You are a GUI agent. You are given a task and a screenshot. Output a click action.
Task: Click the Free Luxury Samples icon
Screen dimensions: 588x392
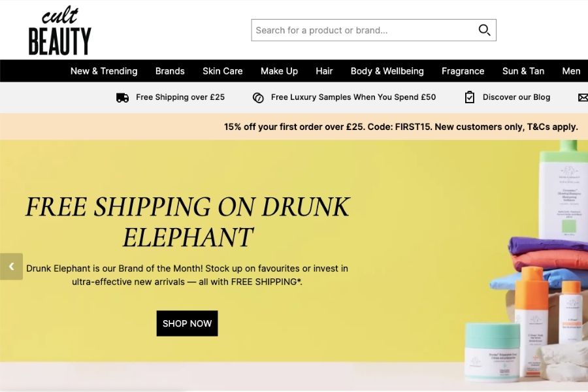[257, 97]
